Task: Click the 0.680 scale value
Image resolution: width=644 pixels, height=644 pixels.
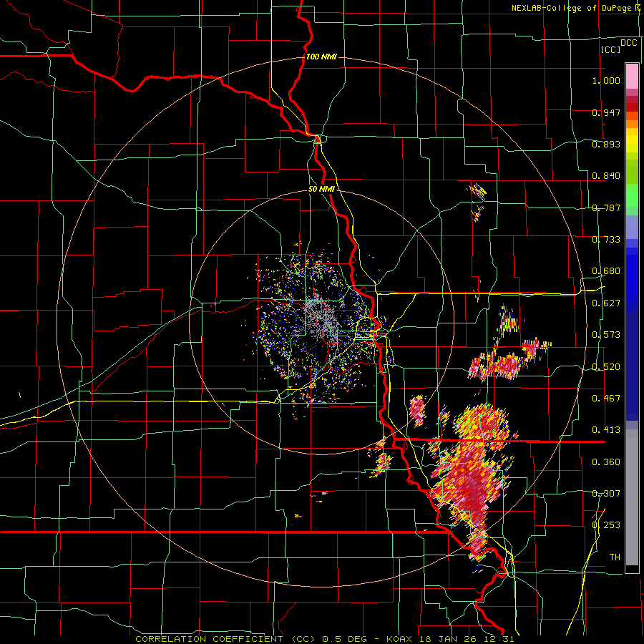Action: click(606, 271)
